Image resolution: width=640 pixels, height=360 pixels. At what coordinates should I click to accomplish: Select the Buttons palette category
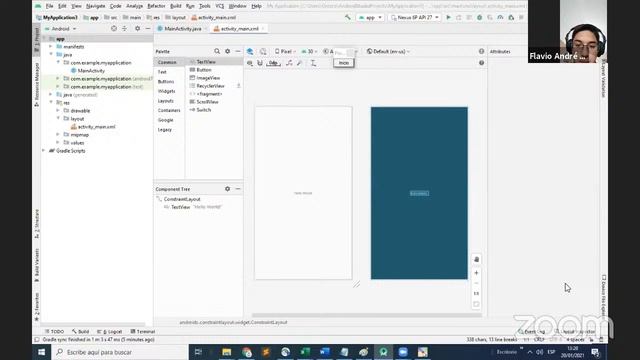(x=166, y=82)
